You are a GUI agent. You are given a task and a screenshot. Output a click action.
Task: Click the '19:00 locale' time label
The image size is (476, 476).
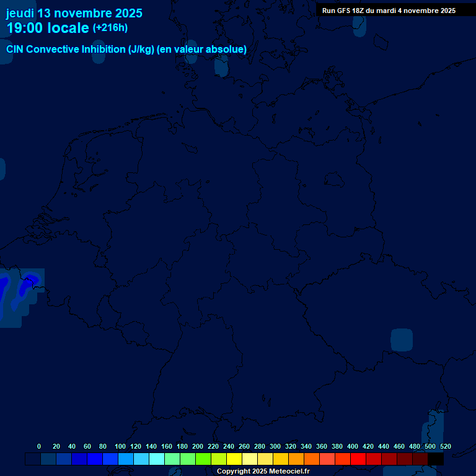[x=48, y=28]
